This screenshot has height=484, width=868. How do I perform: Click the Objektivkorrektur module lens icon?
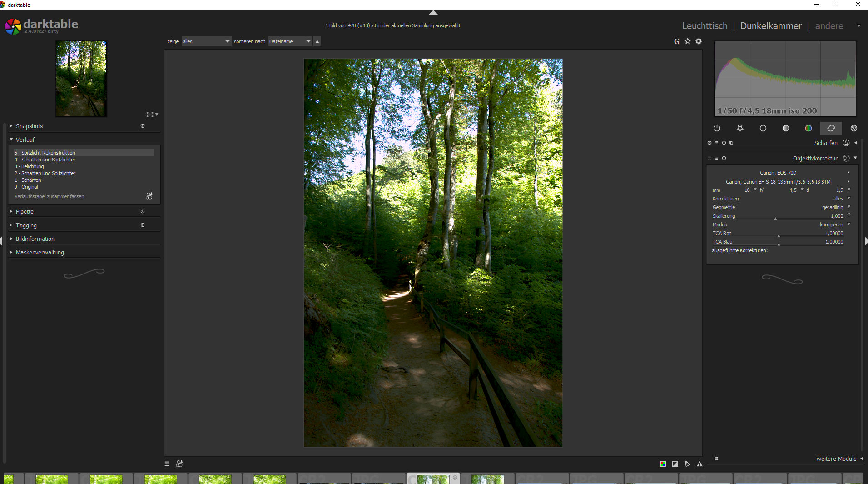846,158
